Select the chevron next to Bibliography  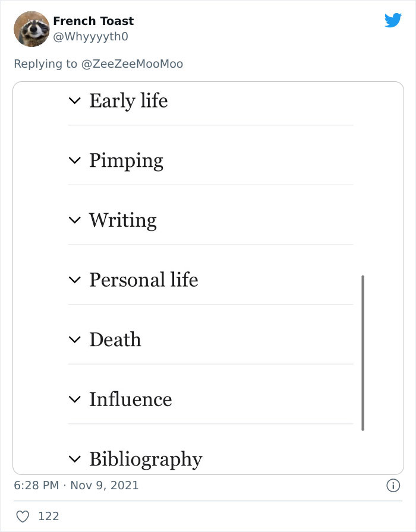point(75,458)
